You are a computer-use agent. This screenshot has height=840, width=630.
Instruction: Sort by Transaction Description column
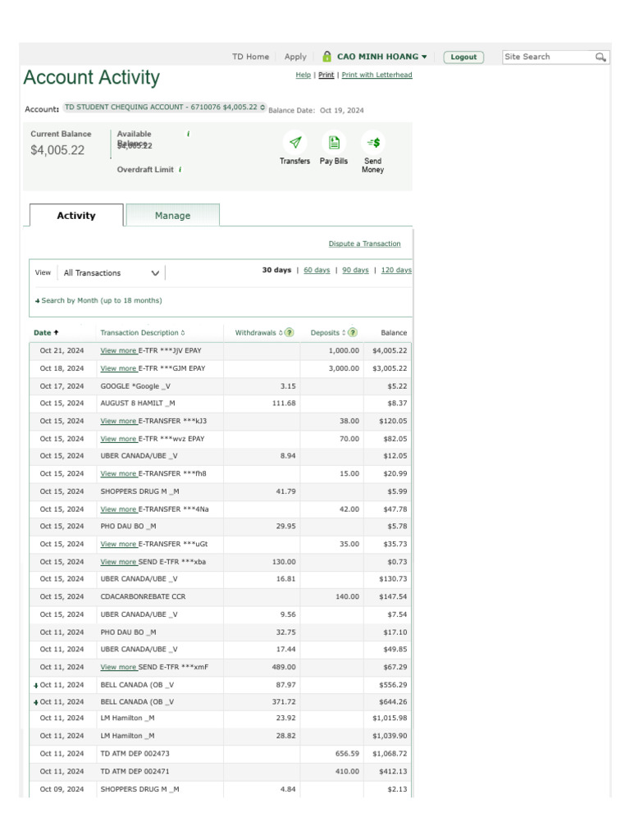point(142,333)
